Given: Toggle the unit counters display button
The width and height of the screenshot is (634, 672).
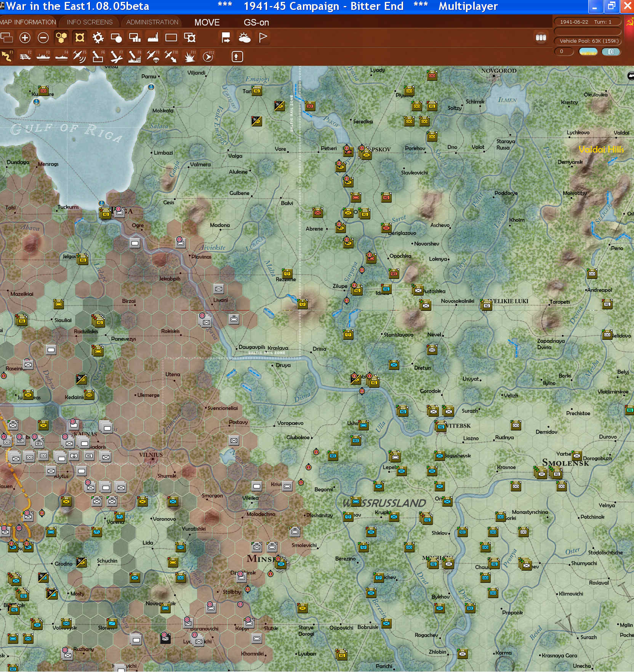Looking at the screenshot, I should [x=80, y=37].
